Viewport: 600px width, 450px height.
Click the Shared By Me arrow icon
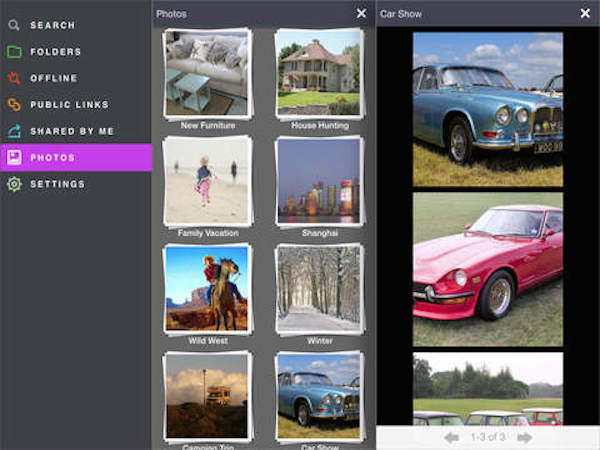[x=14, y=131]
